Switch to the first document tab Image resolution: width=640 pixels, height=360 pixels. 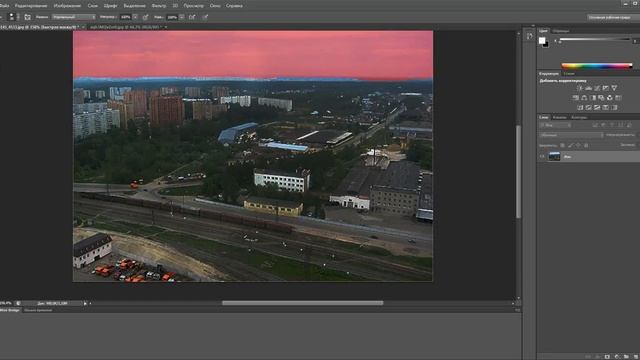40,27
